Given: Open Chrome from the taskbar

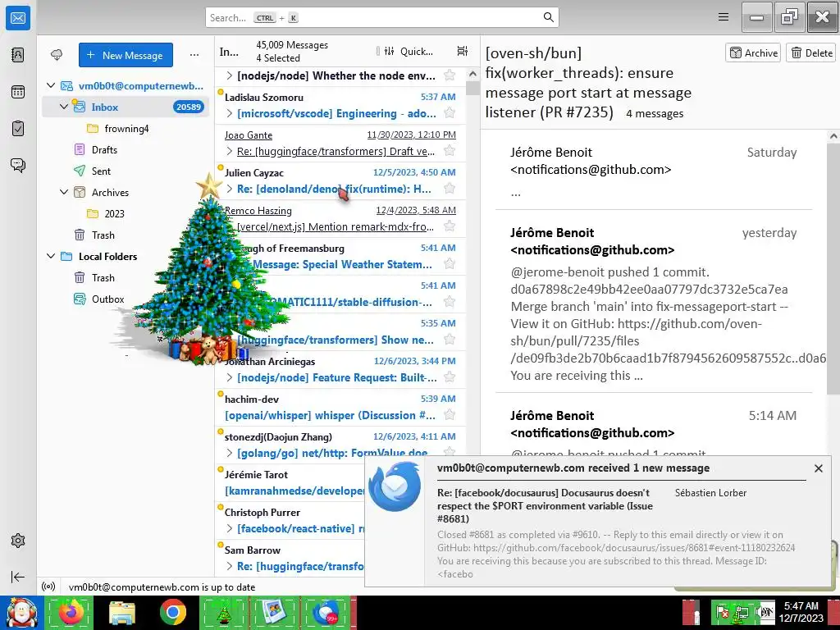Looking at the screenshot, I should [172, 612].
